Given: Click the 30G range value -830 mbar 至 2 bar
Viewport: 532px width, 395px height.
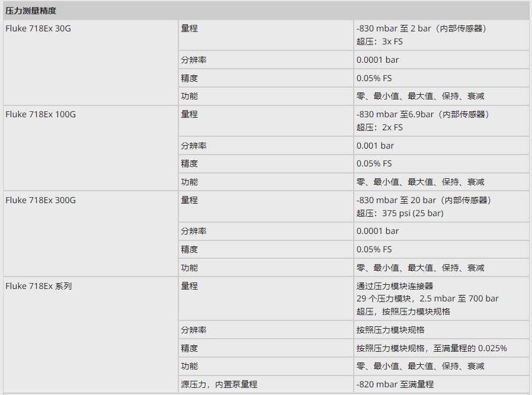Looking at the screenshot, I should tap(421, 28).
